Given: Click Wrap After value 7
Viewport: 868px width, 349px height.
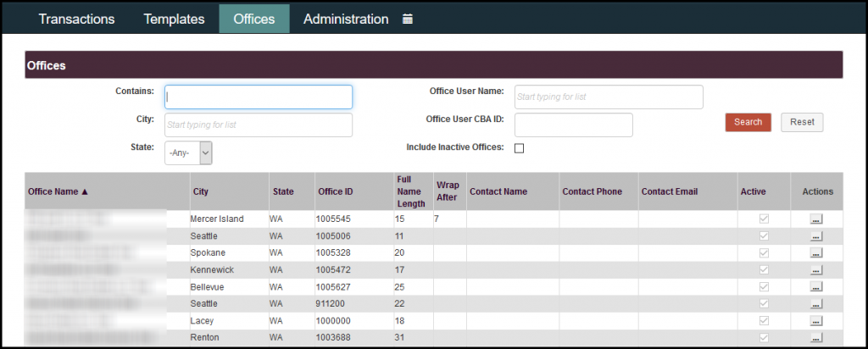Looking at the screenshot, I should click(437, 219).
